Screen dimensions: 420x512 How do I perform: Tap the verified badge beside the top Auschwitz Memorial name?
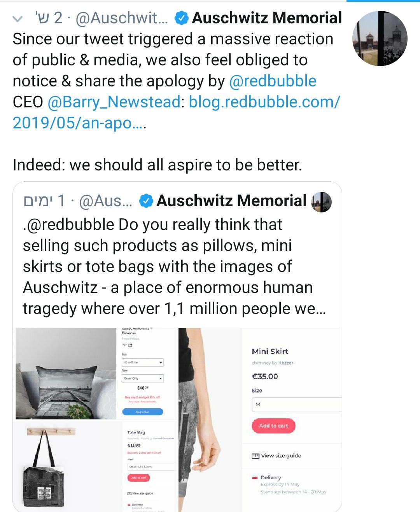pyautogui.click(x=181, y=18)
